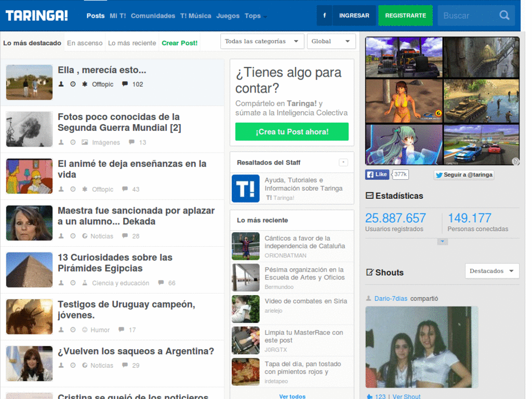Click the clock icon under Pirámides Egipcias post
532x399 pixels.
coord(73,283)
